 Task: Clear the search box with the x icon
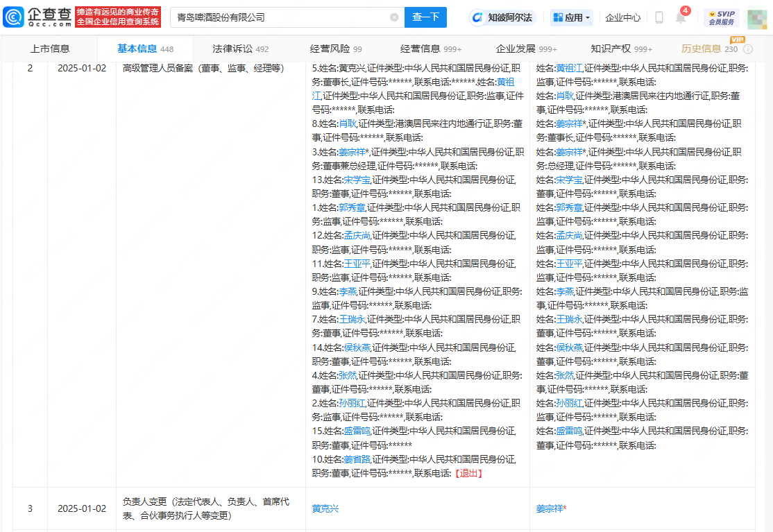point(394,18)
